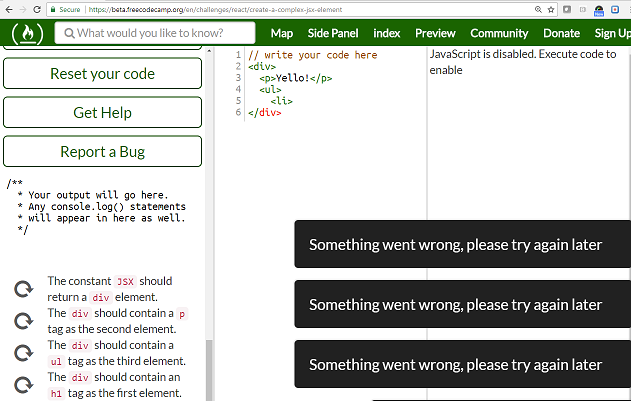Click the status icon beside 'JSX should return a div'
The height and width of the screenshot is (401, 631).
click(23, 289)
